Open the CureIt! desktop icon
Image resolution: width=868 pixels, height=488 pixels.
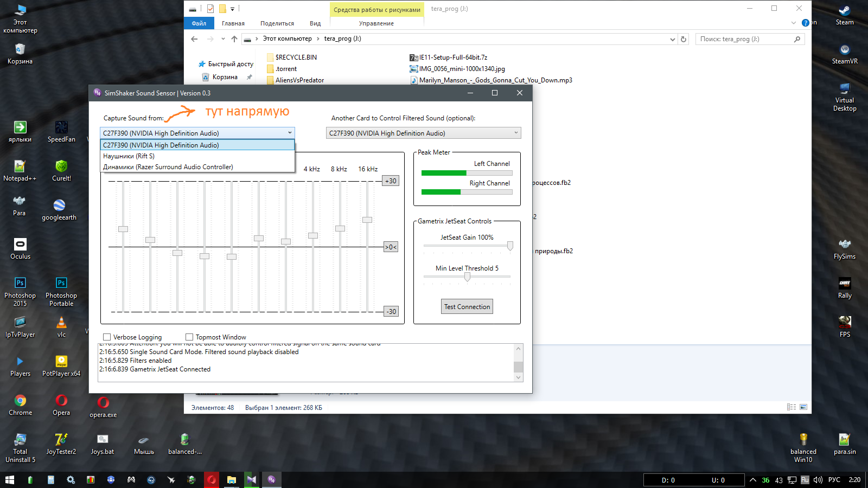tap(61, 171)
